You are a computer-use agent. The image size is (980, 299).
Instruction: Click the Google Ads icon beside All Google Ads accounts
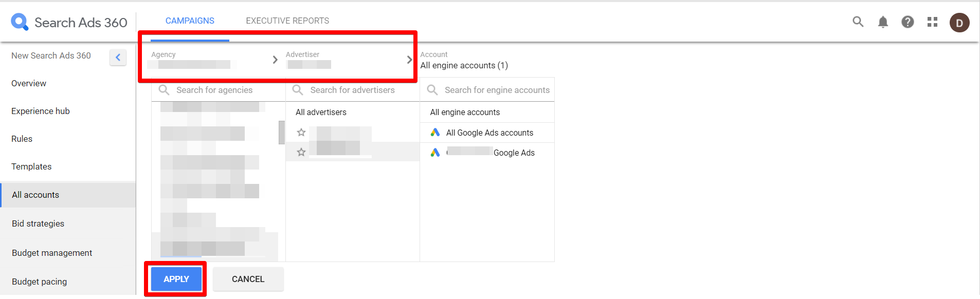click(435, 133)
